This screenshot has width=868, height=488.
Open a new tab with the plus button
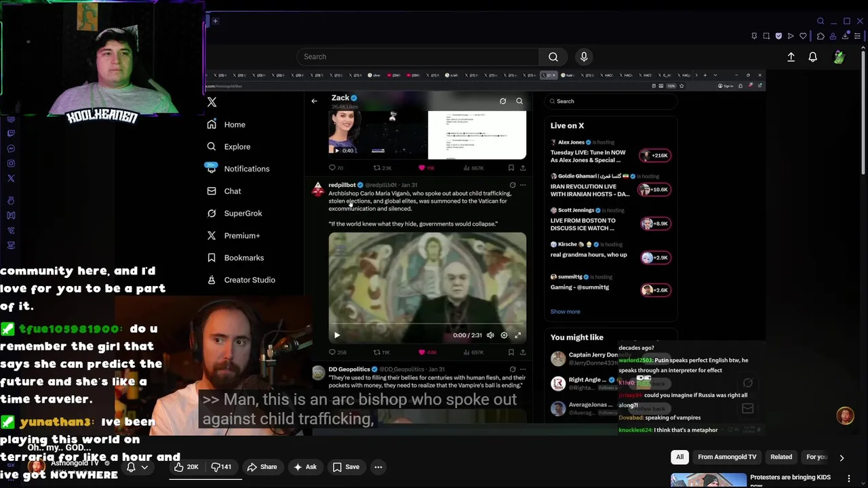coord(215,21)
